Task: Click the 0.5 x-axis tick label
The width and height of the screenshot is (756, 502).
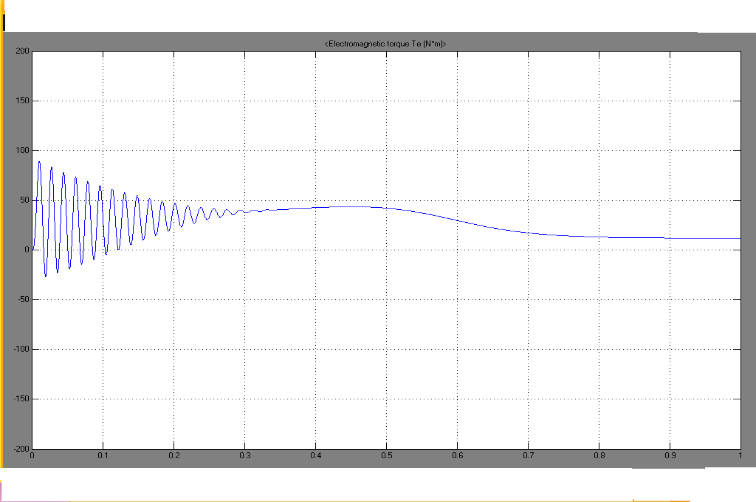Action: [386, 455]
